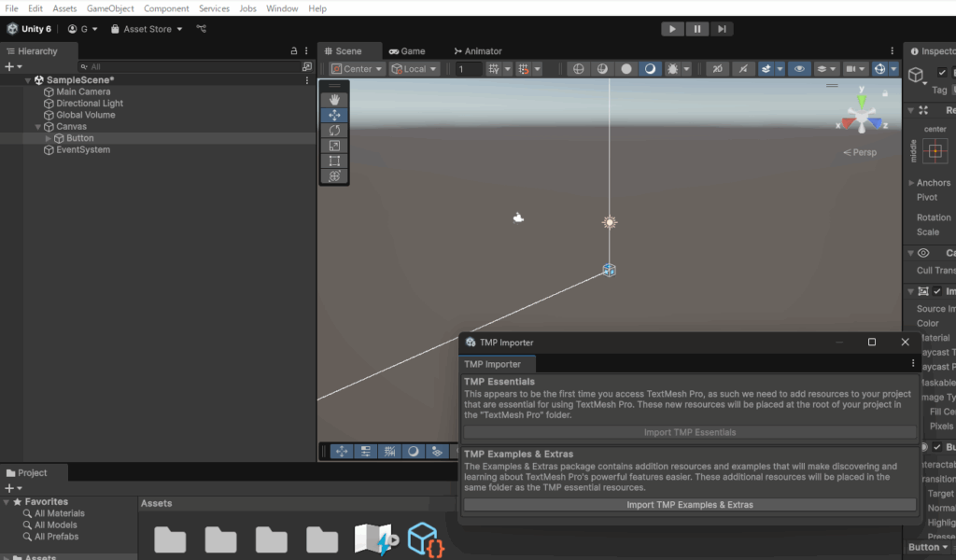Select the Transform tool
Screen dimensions: 956x560
[x=334, y=176]
